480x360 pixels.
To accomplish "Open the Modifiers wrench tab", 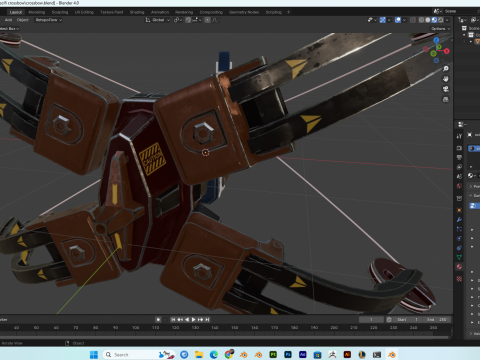I will 459,220.
